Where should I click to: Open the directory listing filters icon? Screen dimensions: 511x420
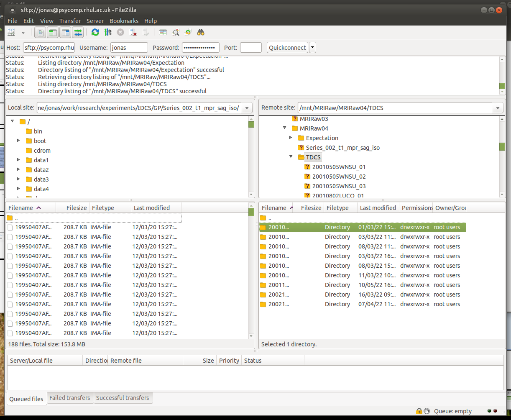click(163, 32)
